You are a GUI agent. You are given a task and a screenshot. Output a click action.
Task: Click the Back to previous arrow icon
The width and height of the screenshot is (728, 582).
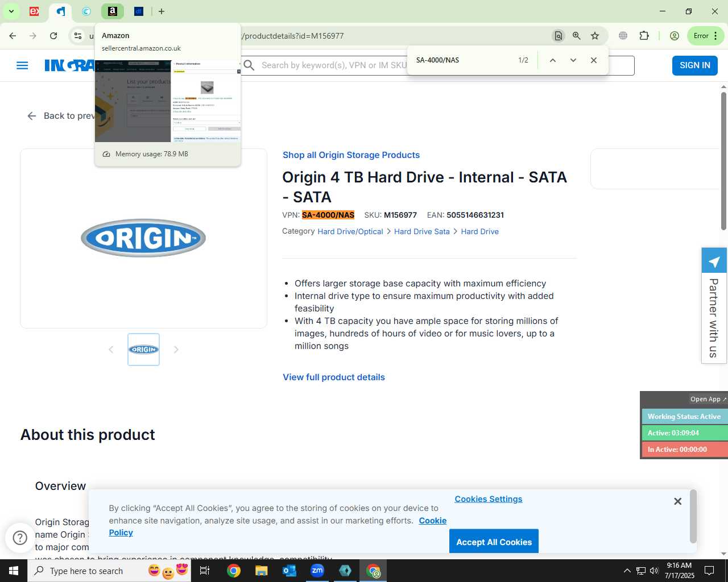point(32,116)
